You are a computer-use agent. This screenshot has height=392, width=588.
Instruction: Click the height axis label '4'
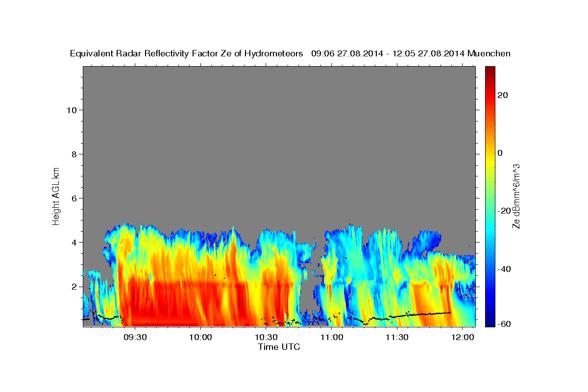(x=74, y=242)
